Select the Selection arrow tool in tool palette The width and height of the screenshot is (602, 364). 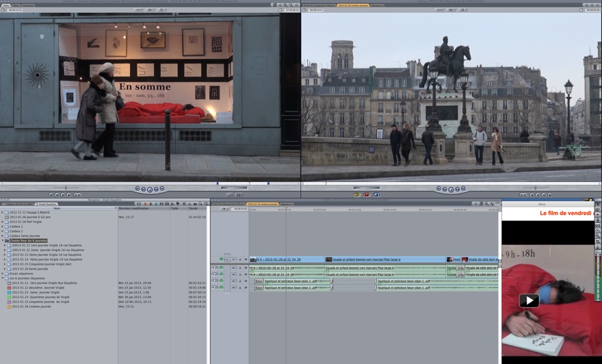coord(598,204)
